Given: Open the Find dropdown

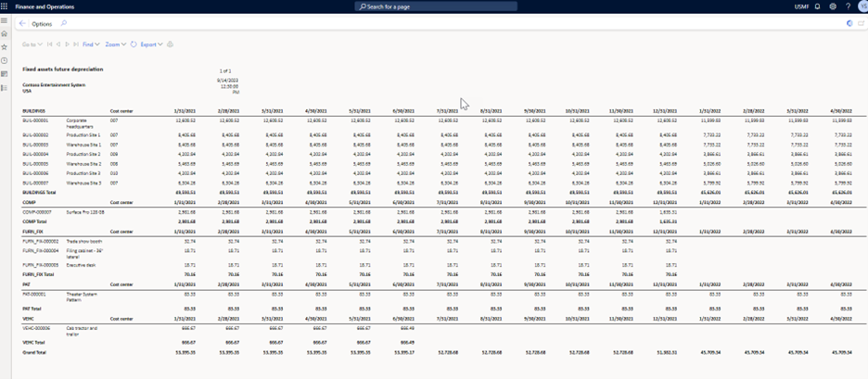Looking at the screenshot, I should (91, 44).
